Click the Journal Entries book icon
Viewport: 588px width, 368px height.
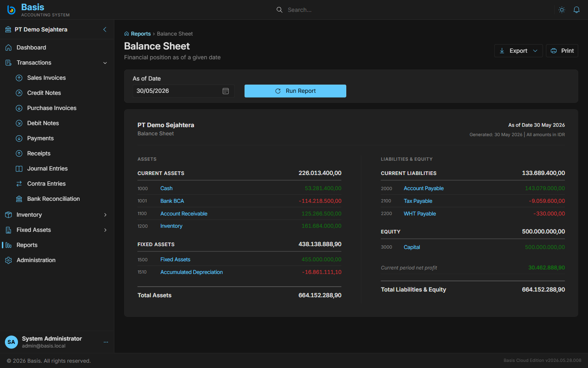pos(19,168)
